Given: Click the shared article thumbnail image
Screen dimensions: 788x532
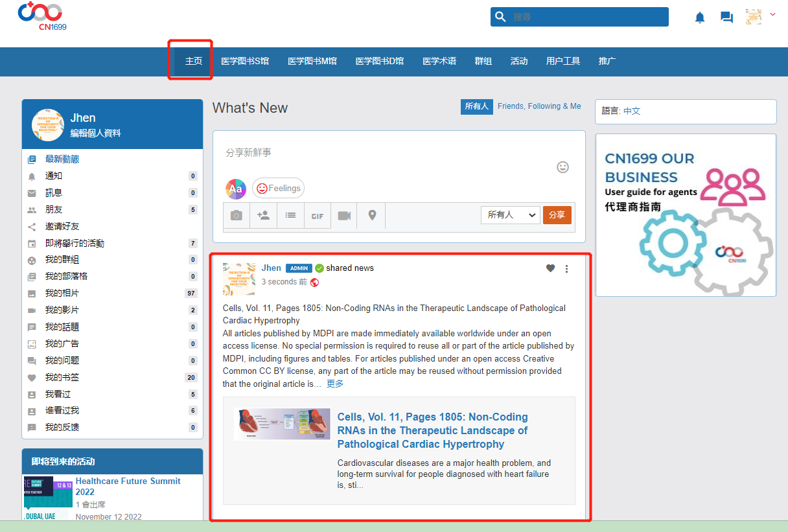Looking at the screenshot, I should pyautogui.click(x=282, y=424).
